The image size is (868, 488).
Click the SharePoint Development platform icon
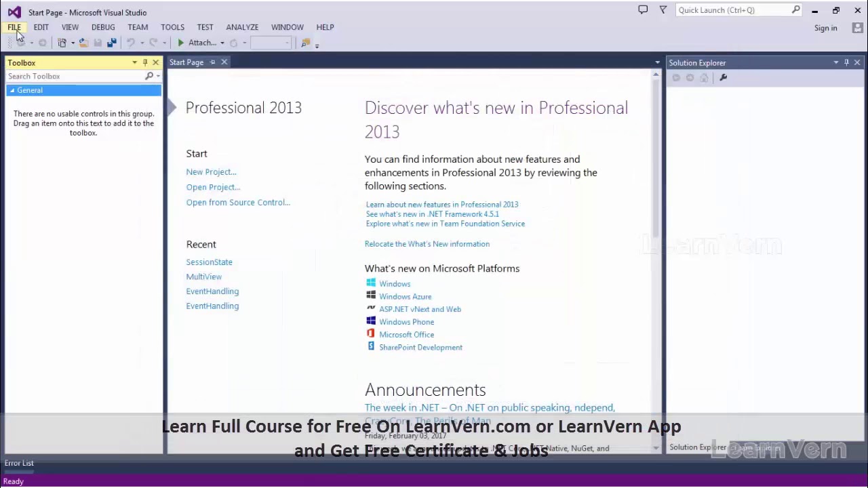click(x=371, y=346)
